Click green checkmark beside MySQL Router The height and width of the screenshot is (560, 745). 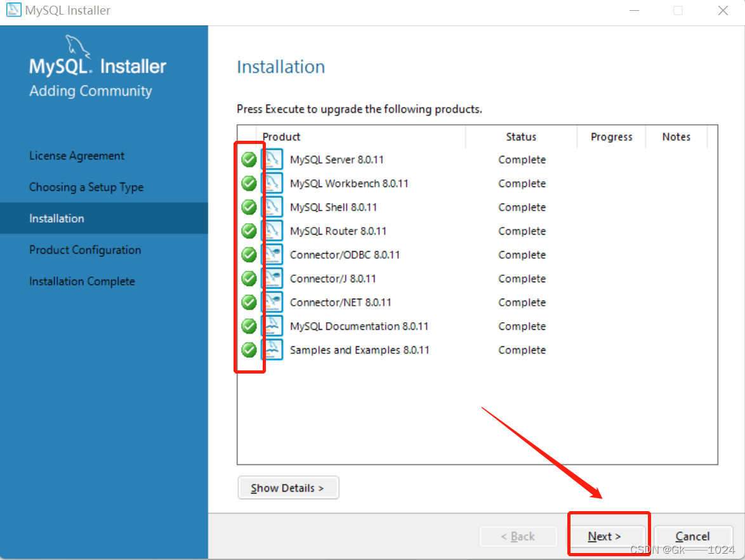249,231
